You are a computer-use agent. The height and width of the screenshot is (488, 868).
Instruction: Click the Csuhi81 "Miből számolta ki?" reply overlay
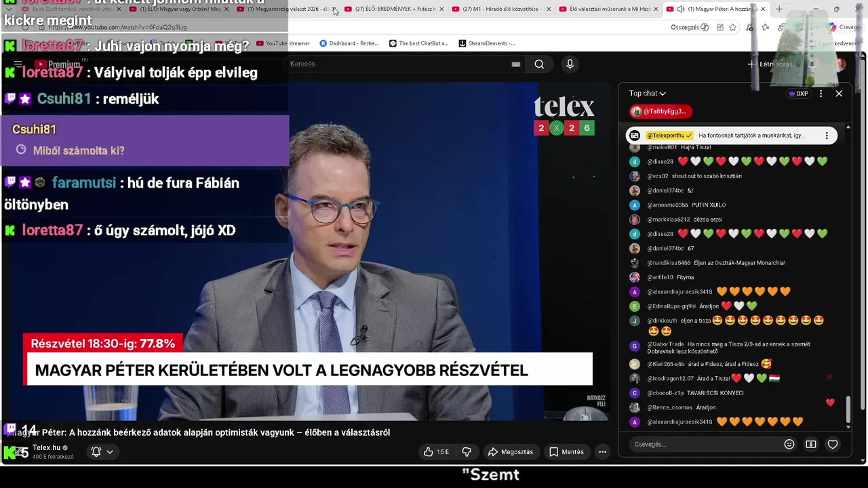click(x=145, y=140)
